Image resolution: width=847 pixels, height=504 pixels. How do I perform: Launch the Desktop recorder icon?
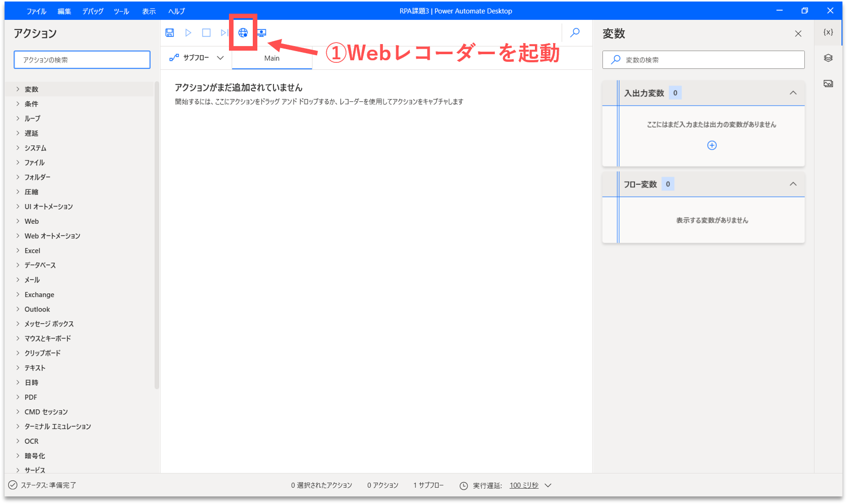click(x=261, y=32)
